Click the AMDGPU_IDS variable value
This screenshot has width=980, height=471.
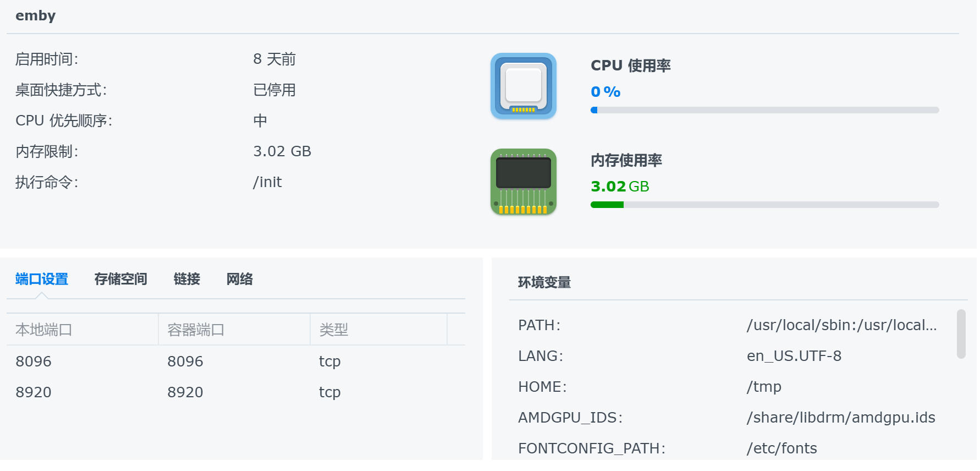840,418
